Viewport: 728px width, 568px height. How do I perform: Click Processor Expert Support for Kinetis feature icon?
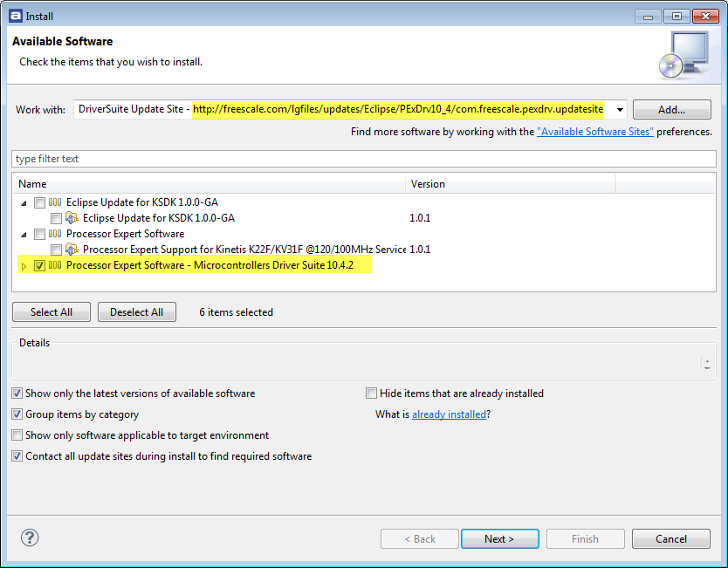(72, 250)
